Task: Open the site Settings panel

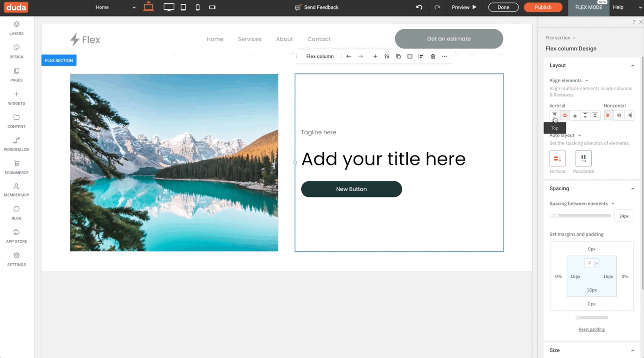Action: (17, 260)
